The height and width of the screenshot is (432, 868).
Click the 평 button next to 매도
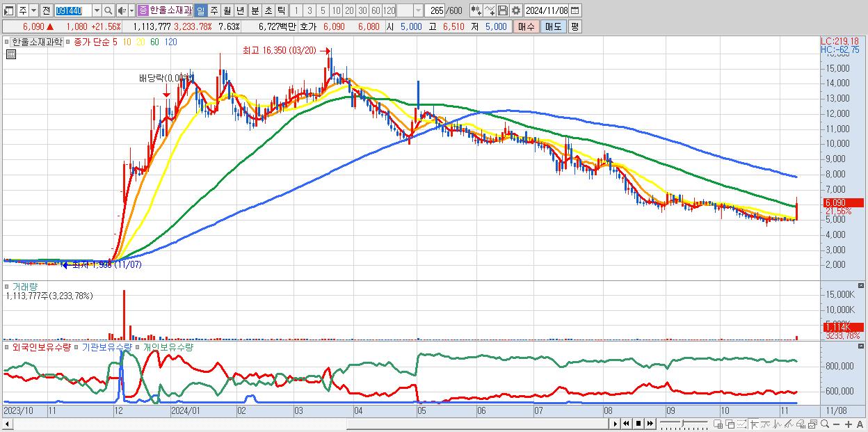[574, 26]
